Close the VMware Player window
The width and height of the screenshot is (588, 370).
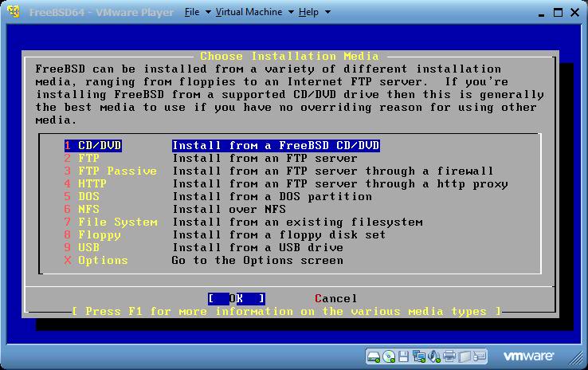[x=574, y=13]
